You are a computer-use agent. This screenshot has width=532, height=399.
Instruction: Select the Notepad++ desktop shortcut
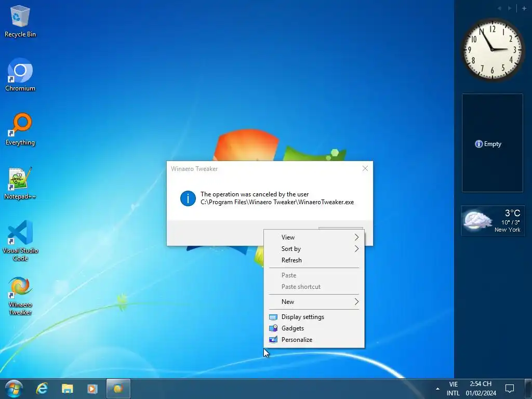click(x=20, y=183)
